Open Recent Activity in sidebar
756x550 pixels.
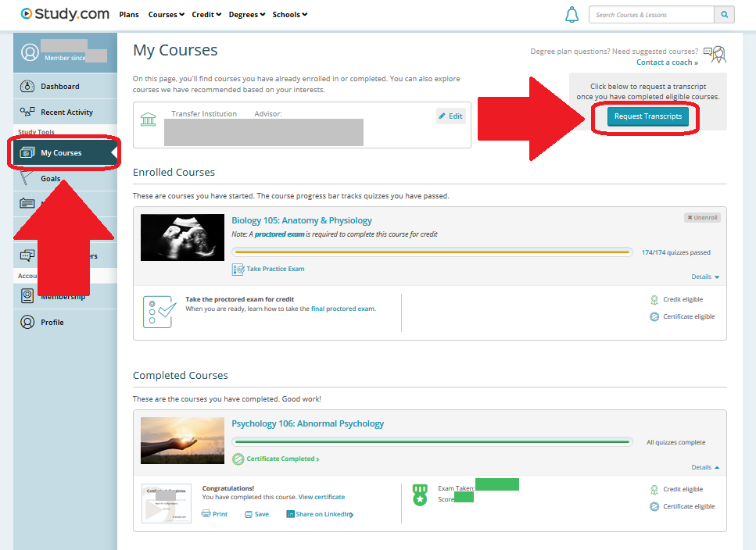coord(66,112)
